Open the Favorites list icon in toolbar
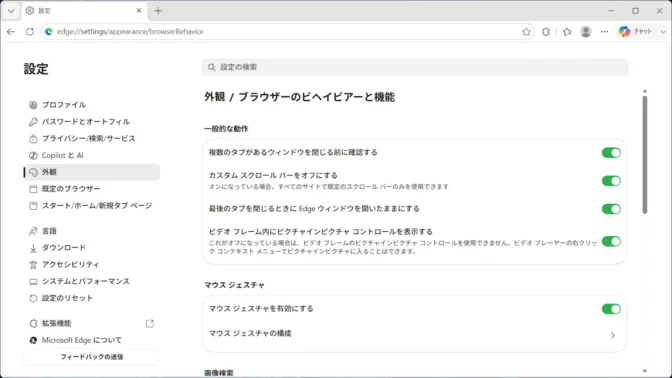The image size is (672, 378). [x=567, y=32]
